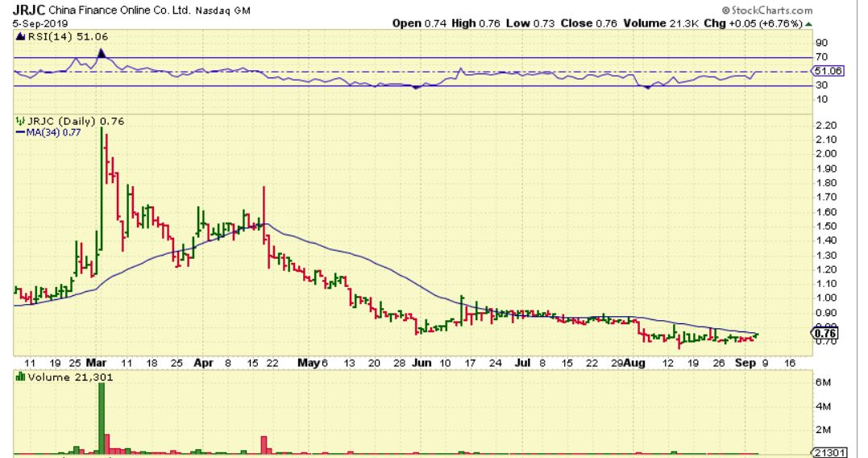The height and width of the screenshot is (458, 868).
Task: Click the High 0.76 value
Action: (476, 24)
